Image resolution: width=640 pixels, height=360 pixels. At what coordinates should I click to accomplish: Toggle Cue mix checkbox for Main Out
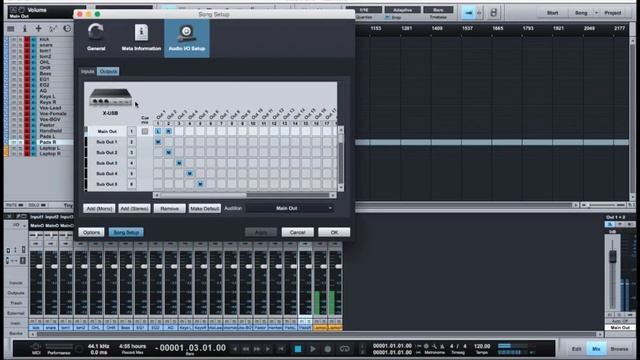145,131
